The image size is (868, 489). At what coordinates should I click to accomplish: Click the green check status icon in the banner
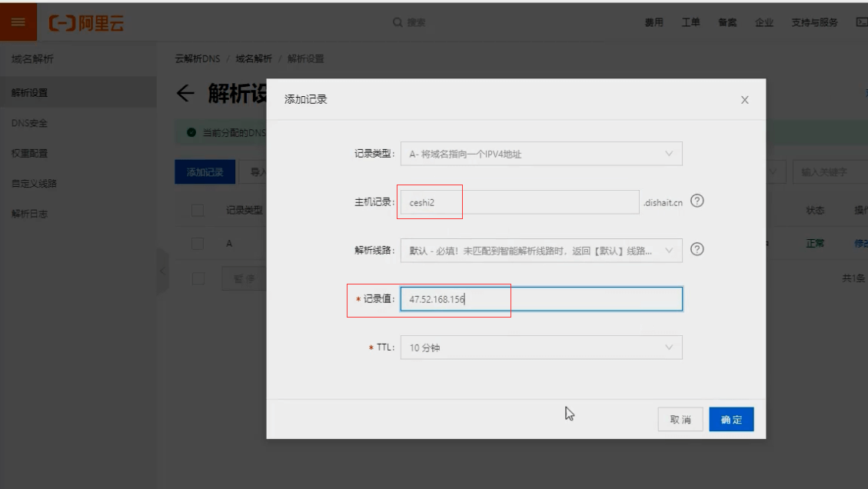191,132
